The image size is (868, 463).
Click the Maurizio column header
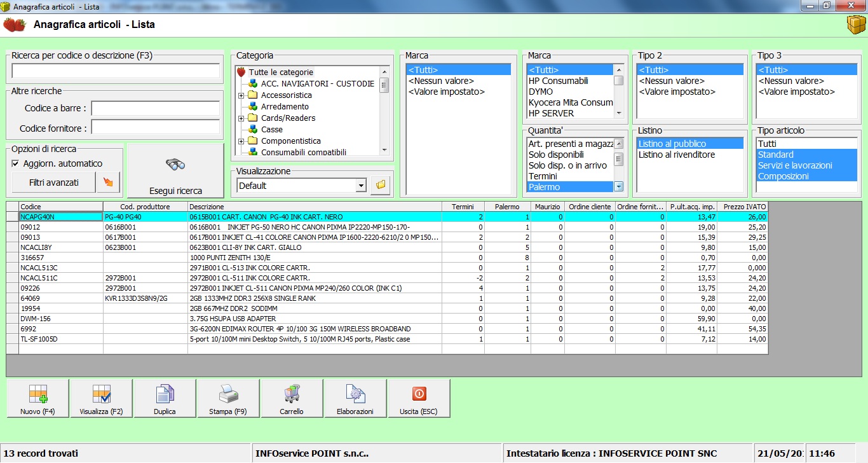pyautogui.click(x=548, y=207)
